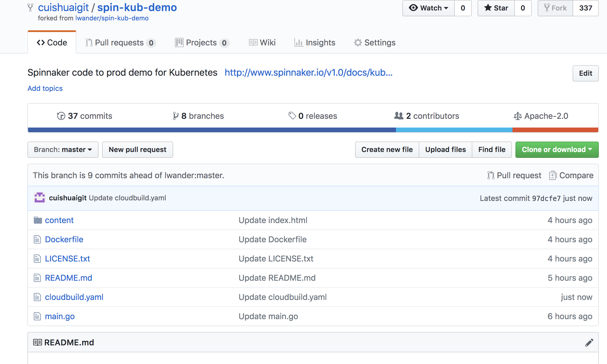Click the orange-red language bar segment
Screen dimensions: 607x364
[555, 130]
